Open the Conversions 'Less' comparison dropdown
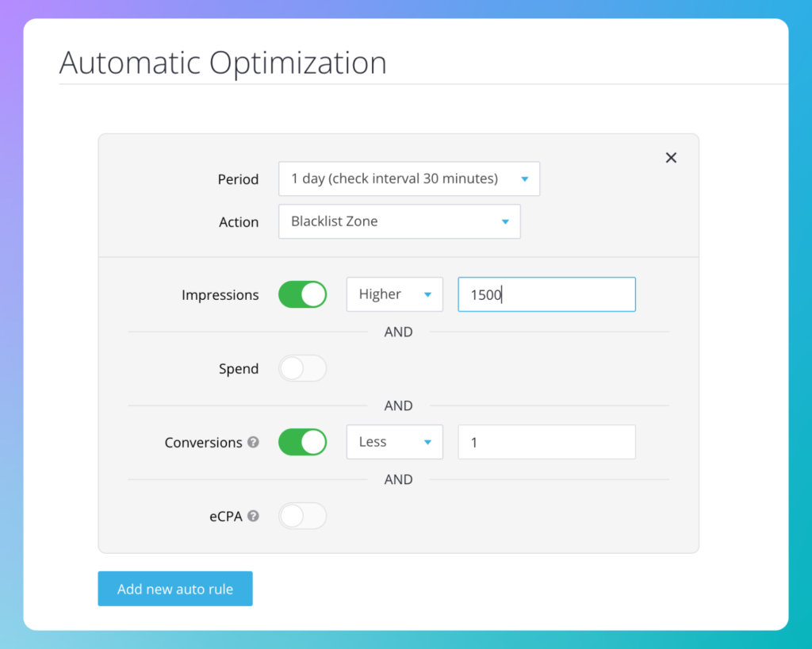This screenshot has width=812, height=649. coord(394,442)
